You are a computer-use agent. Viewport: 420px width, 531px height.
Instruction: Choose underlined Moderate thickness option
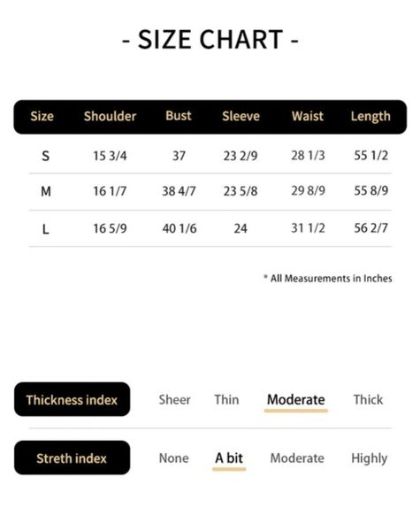pyautogui.click(x=296, y=400)
